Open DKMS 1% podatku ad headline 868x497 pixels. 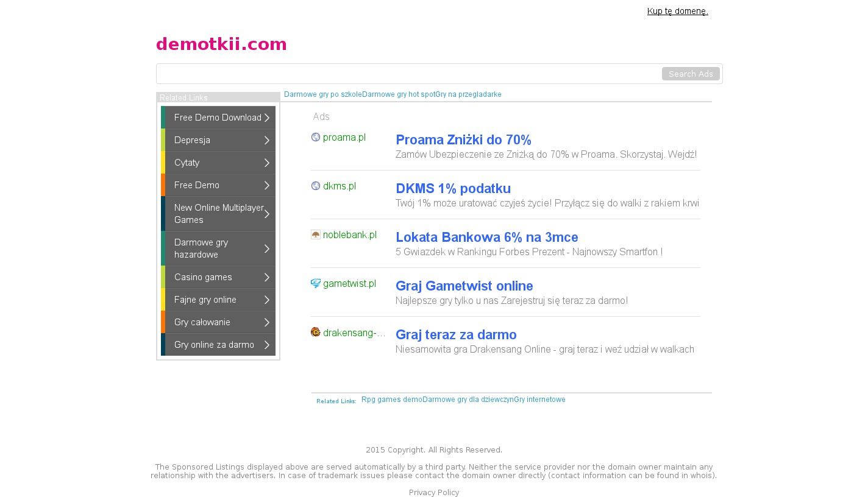(453, 188)
